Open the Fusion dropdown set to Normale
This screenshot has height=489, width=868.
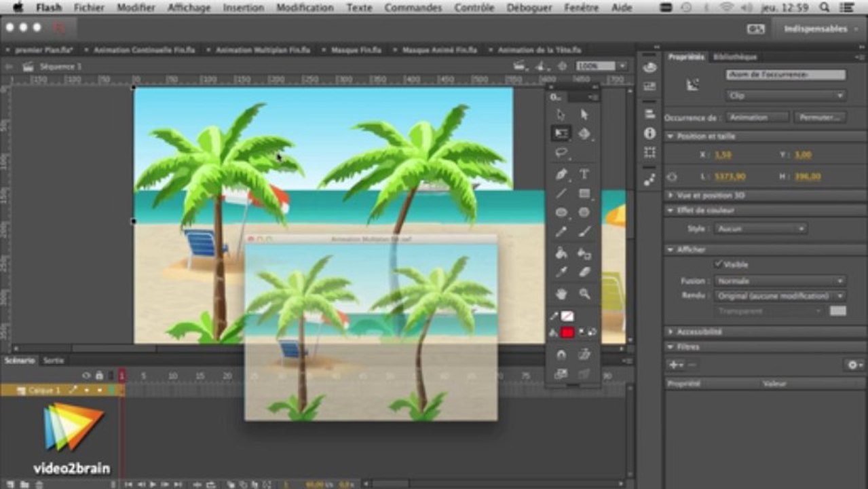780,280
